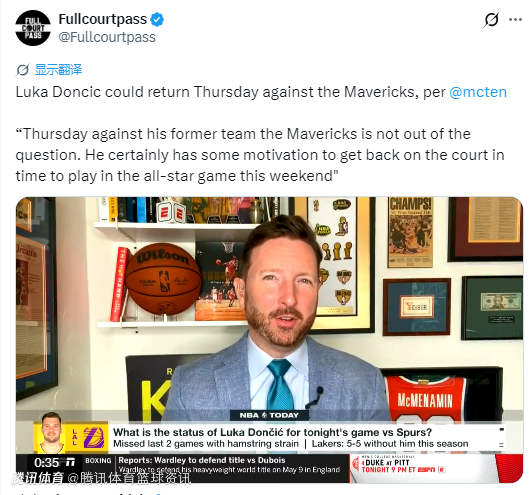This screenshot has height=495, width=530.
Task: Click the Luka Dončić status headline
Action: [x=272, y=432]
